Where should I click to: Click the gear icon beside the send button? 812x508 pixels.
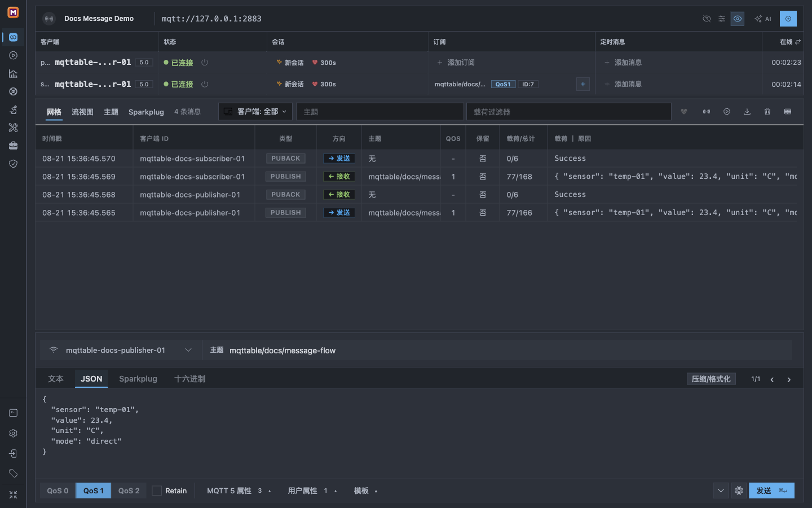click(739, 491)
